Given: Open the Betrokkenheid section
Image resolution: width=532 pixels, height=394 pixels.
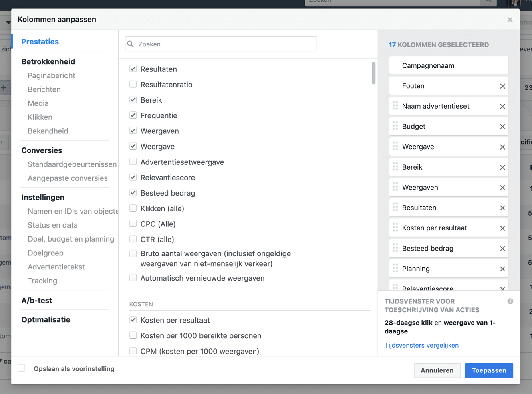Looking at the screenshot, I should coord(48,61).
